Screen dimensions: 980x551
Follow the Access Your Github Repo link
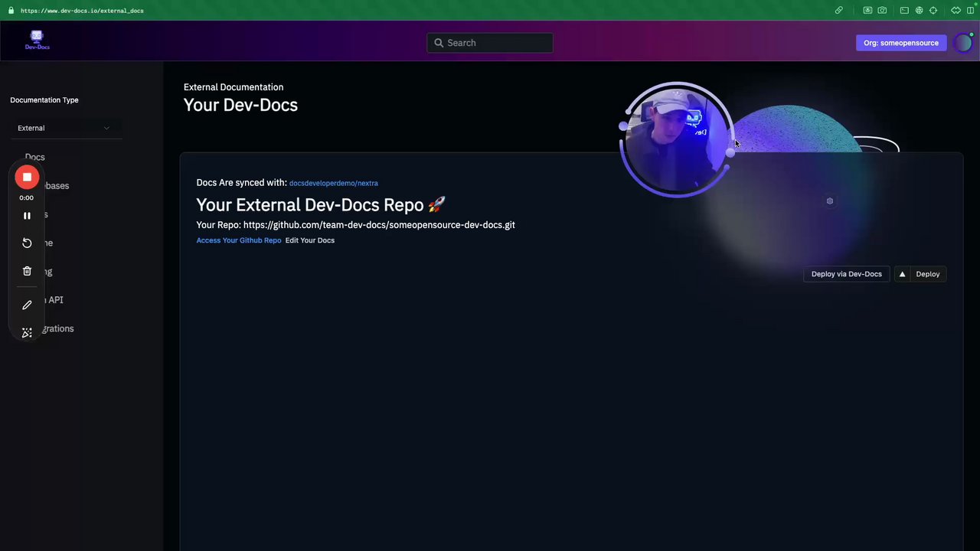pyautogui.click(x=239, y=240)
